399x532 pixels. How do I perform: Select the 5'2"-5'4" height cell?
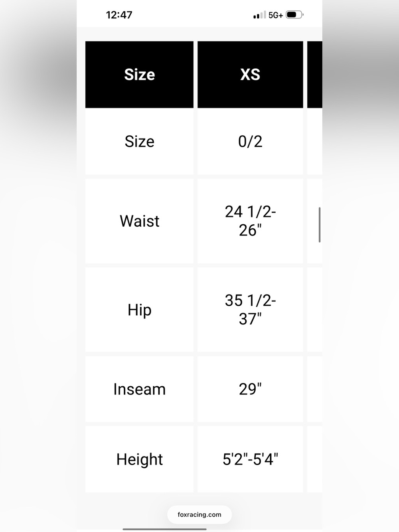click(250, 459)
